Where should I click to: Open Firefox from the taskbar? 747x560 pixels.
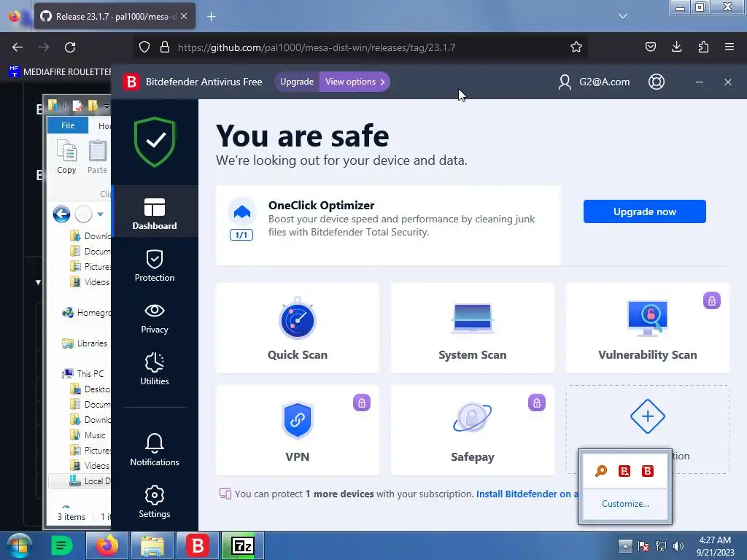pos(107,545)
